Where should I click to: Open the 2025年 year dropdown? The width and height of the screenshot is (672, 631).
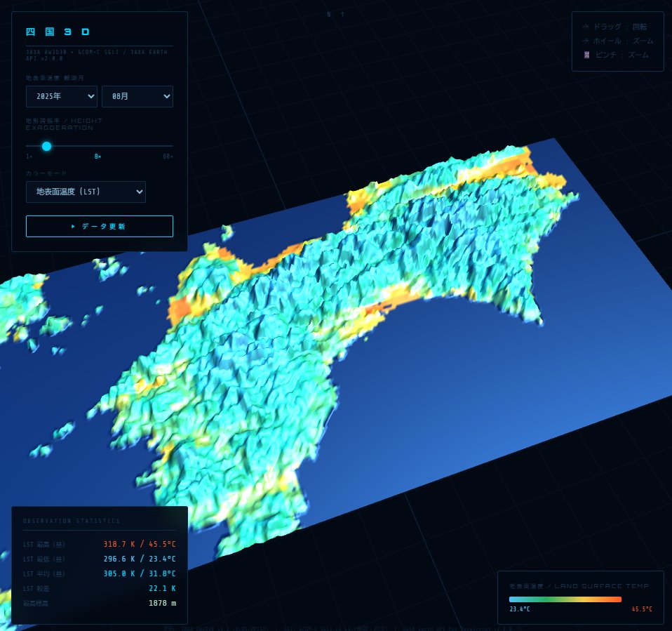pyautogui.click(x=61, y=96)
